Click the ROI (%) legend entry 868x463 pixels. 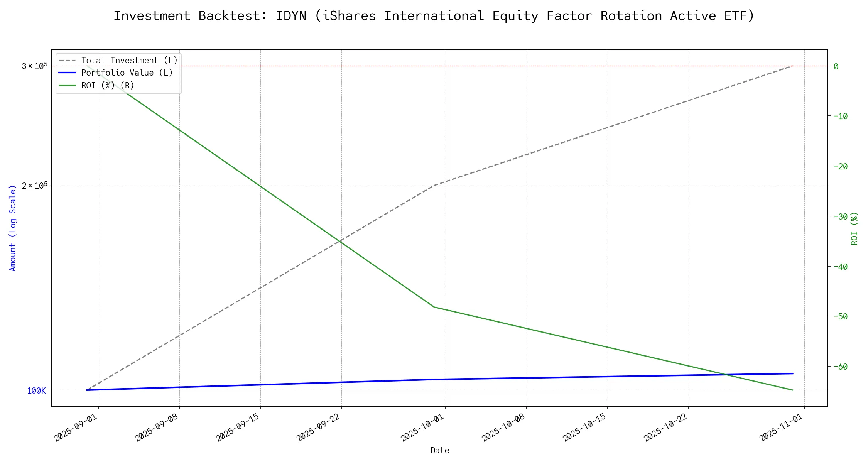[x=107, y=86]
